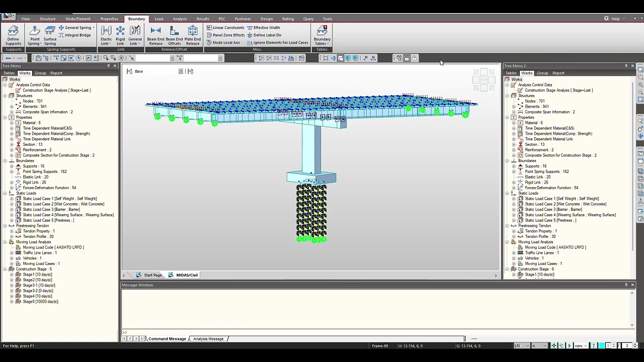Toggle element number display
Screen dimensions: 644x362
(373, 58)
